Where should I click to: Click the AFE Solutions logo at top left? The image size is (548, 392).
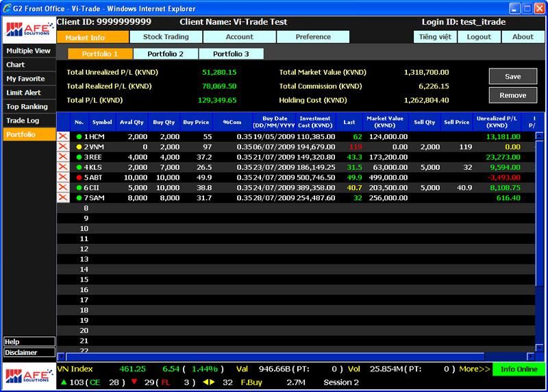(x=29, y=29)
